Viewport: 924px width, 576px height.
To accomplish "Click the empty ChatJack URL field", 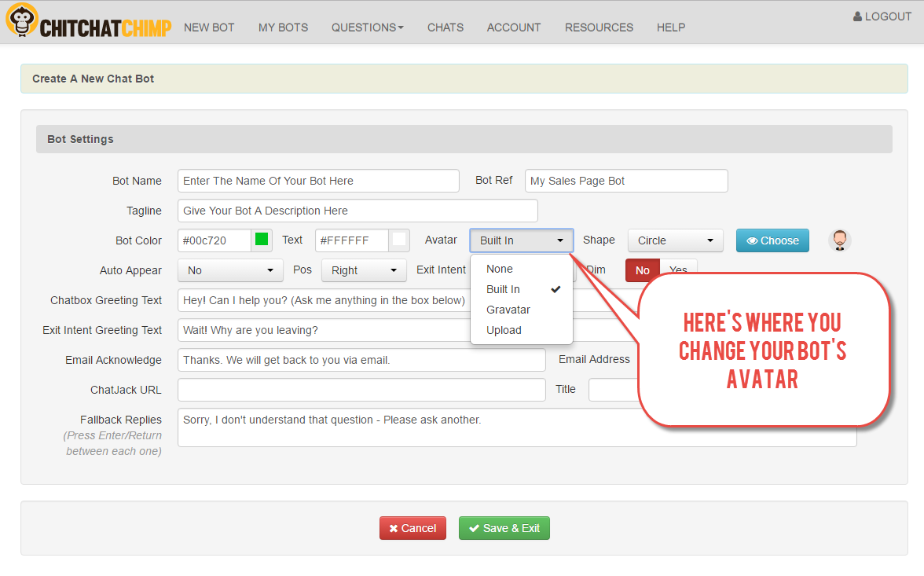I will pos(361,391).
